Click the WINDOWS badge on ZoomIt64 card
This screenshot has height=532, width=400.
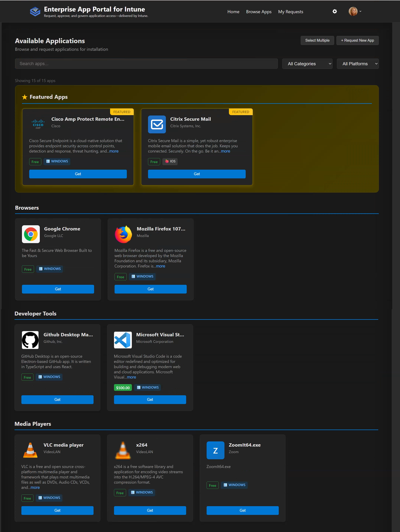(x=234, y=485)
